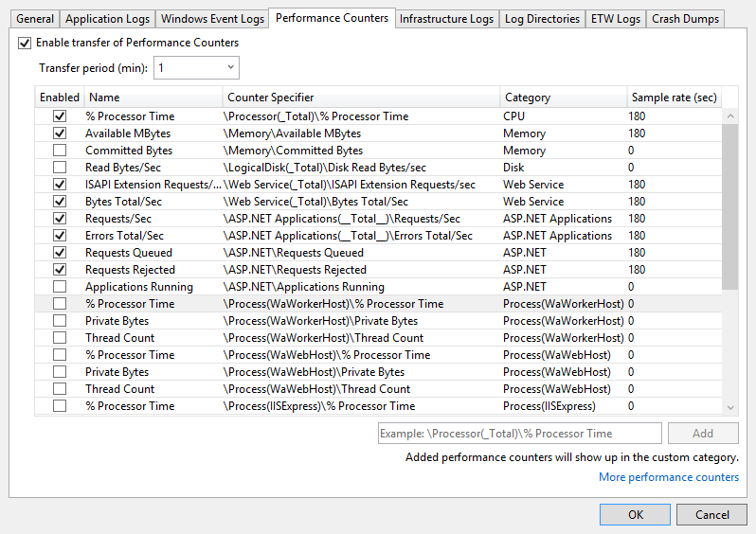Select the Performance Counters tab
The width and height of the screenshot is (756, 534).
click(x=332, y=18)
